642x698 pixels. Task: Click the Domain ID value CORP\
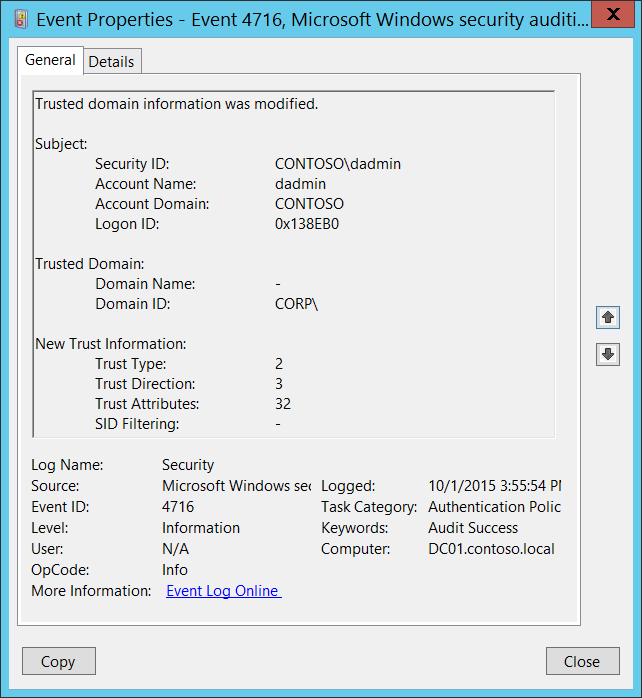tap(297, 304)
